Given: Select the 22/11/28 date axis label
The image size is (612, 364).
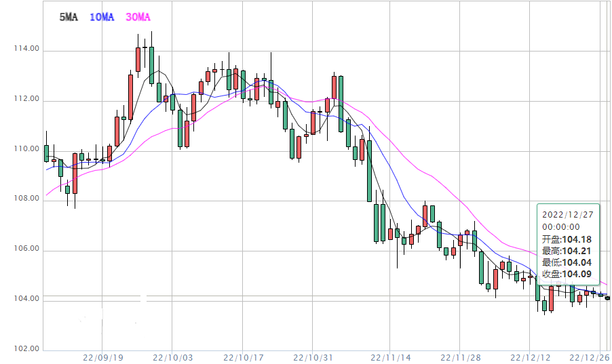Looking at the screenshot, I should pyautogui.click(x=460, y=358).
